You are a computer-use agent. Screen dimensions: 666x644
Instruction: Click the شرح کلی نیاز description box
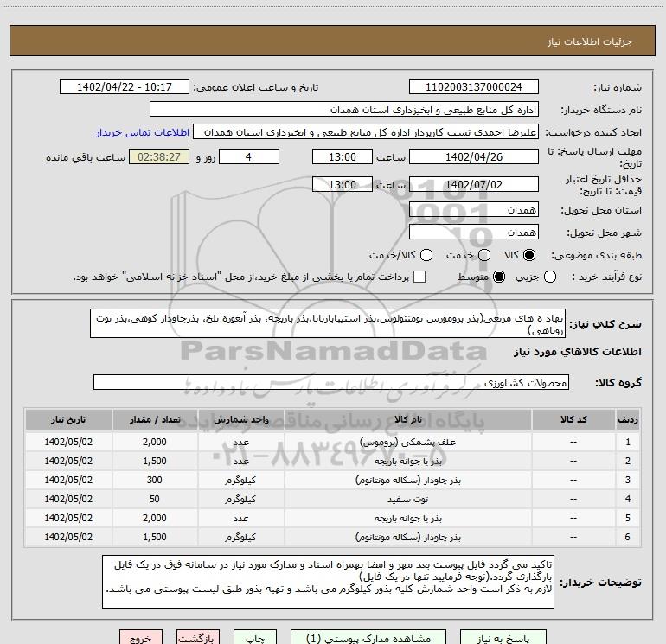(328, 324)
